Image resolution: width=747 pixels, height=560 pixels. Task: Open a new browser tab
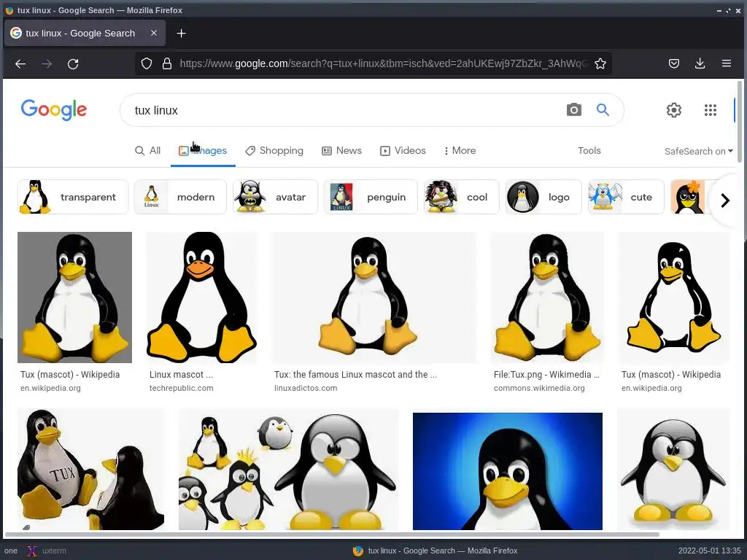tap(181, 34)
